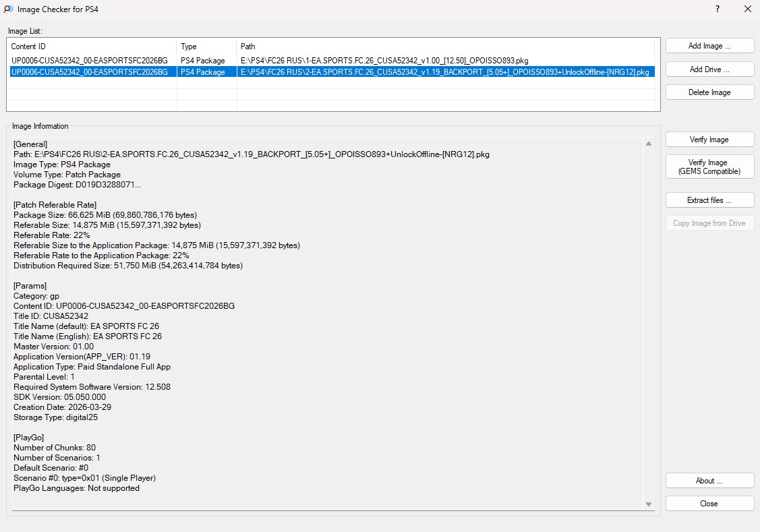Screen dimensions: 760x532
Task: Click the Copy Image from Drive button
Action: point(709,223)
